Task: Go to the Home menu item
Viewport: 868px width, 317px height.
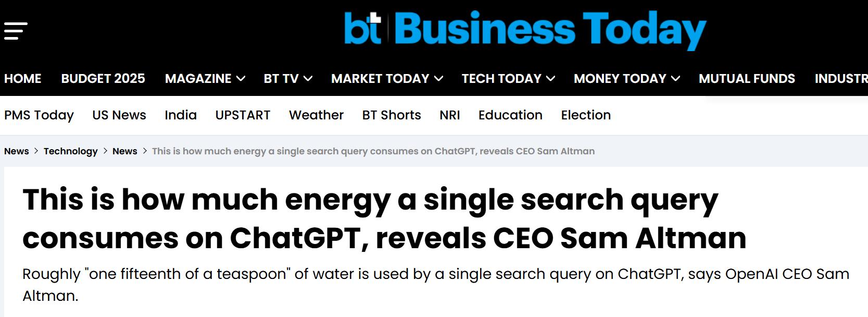Action: 23,79
